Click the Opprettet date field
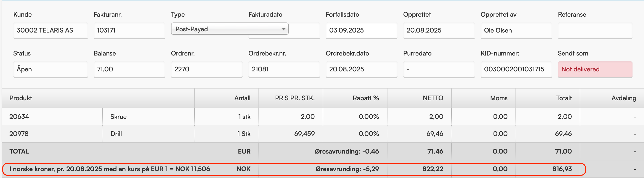The height and width of the screenshot is (178, 644). tap(439, 30)
